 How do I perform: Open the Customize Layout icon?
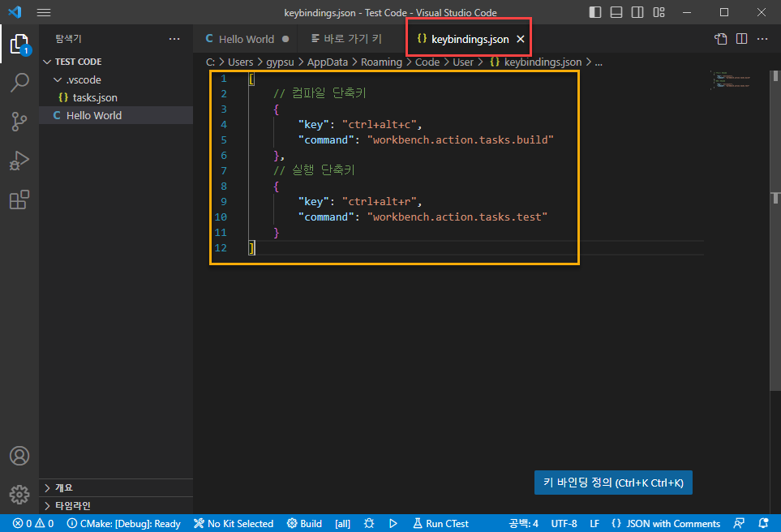point(659,12)
